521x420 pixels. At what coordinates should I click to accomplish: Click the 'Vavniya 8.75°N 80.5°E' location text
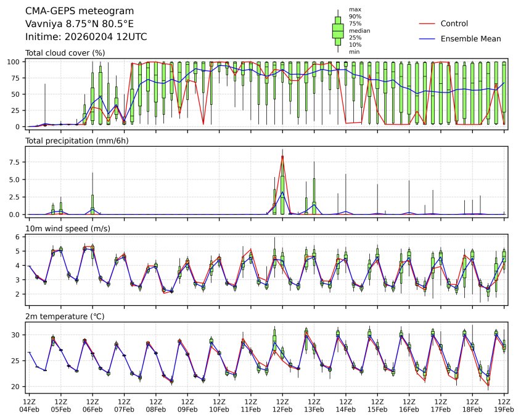pyautogui.click(x=76, y=24)
